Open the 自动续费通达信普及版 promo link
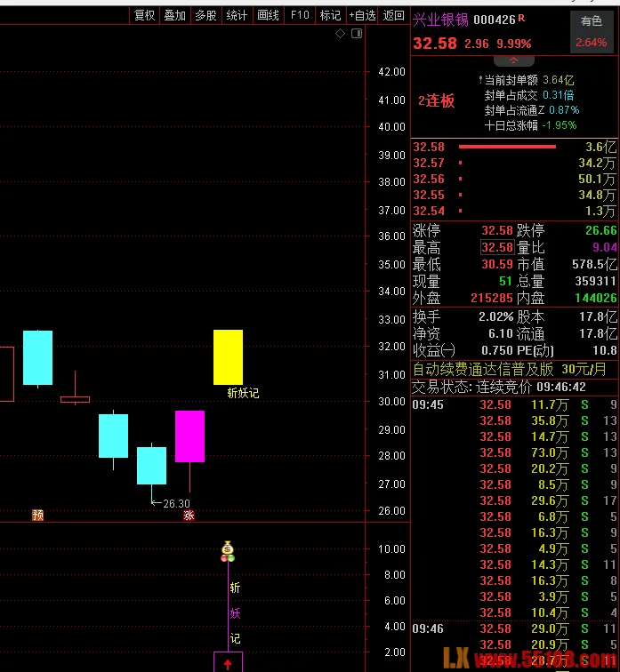This screenshot has width=620, height=672. point(510,369)
